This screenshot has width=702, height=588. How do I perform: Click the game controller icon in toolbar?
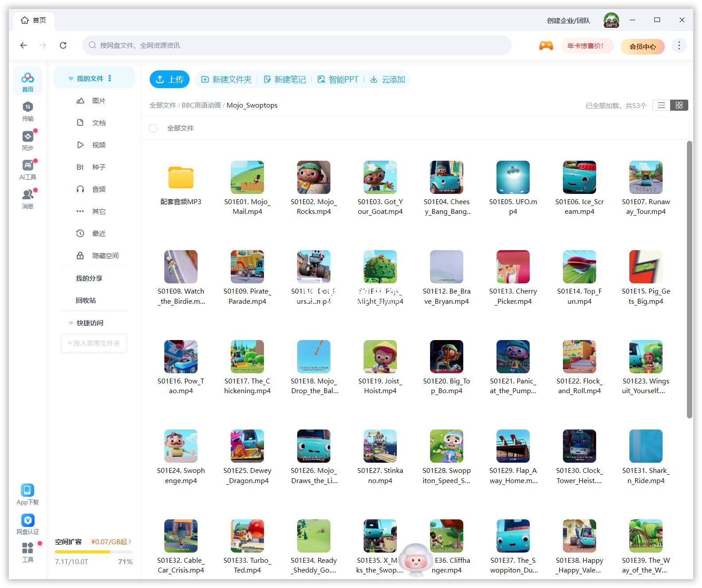[546, 46]
